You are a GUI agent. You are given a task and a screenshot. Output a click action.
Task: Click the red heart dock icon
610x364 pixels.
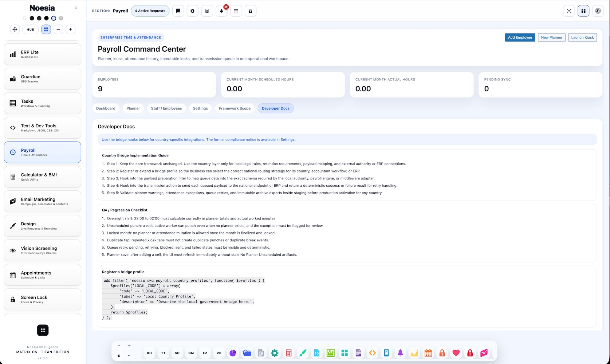click(x=456, y=353)
